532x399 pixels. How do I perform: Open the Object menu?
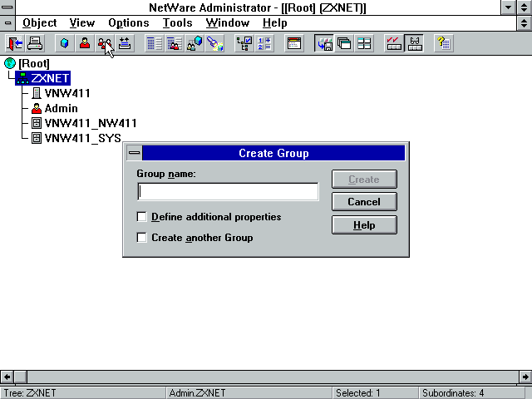click(40, 23)
